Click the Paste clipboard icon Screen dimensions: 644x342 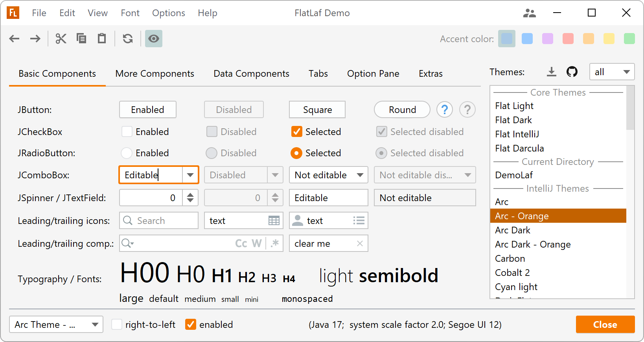pos(102,39)
